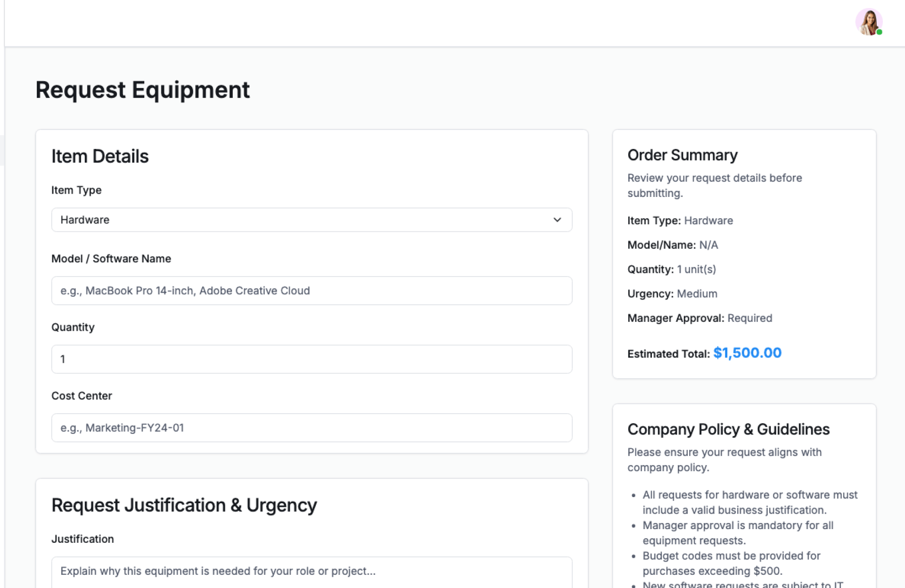Viewport: 905px width, 588px height.
Task: Click the Company Policy & Guidelines heading
Action: tap(728, 429)
